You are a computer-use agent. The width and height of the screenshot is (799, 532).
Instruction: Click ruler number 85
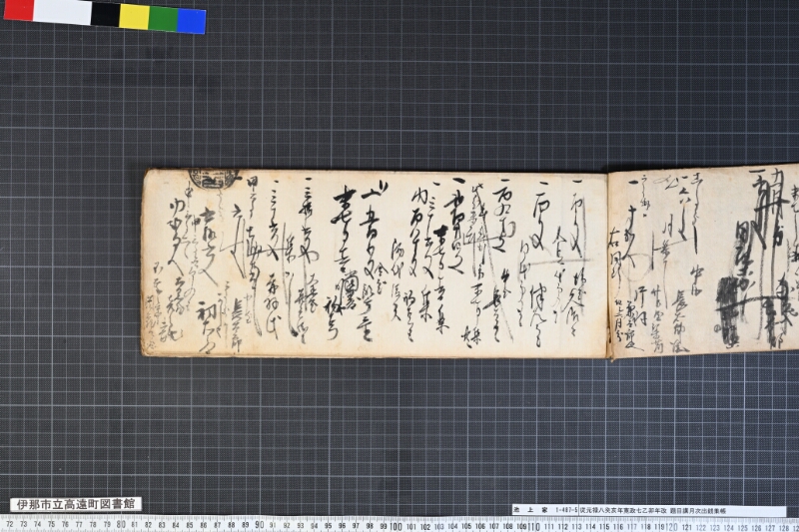190,525
